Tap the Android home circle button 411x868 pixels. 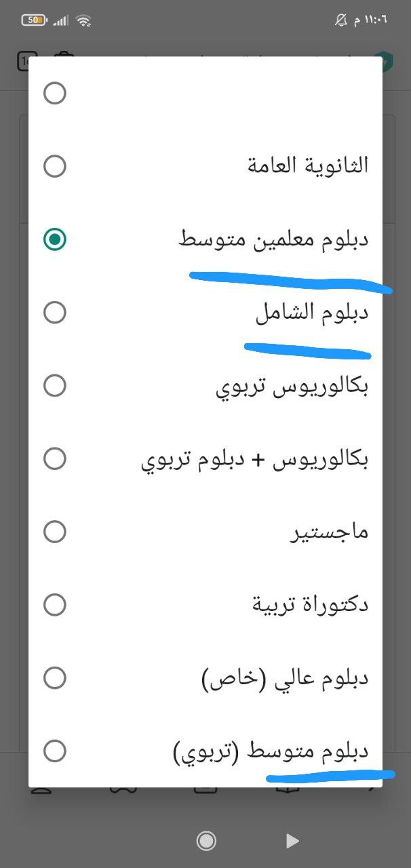(x=206, y=841)
